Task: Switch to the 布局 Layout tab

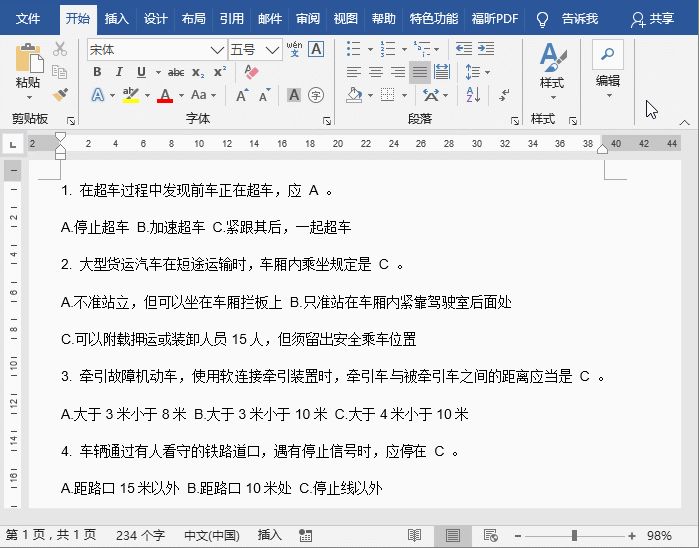Action: coord(193,19)
